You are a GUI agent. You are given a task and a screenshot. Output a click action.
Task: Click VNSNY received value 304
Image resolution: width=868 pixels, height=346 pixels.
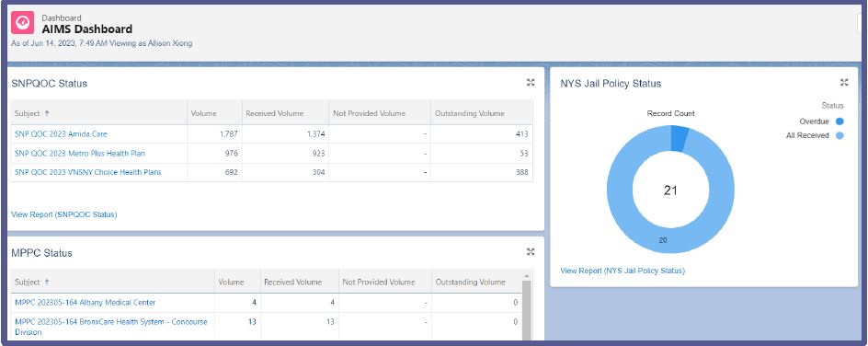[318, 172]
